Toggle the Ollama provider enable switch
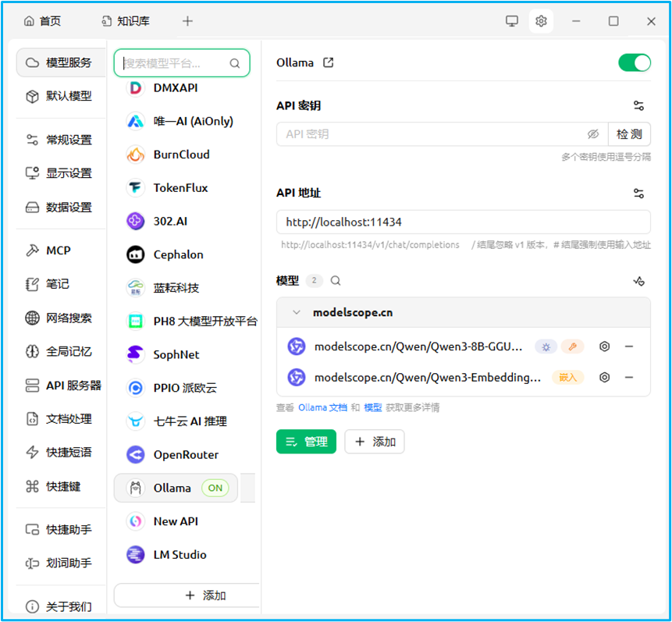The width and height of the screenshot is (672, 622). 635,62
